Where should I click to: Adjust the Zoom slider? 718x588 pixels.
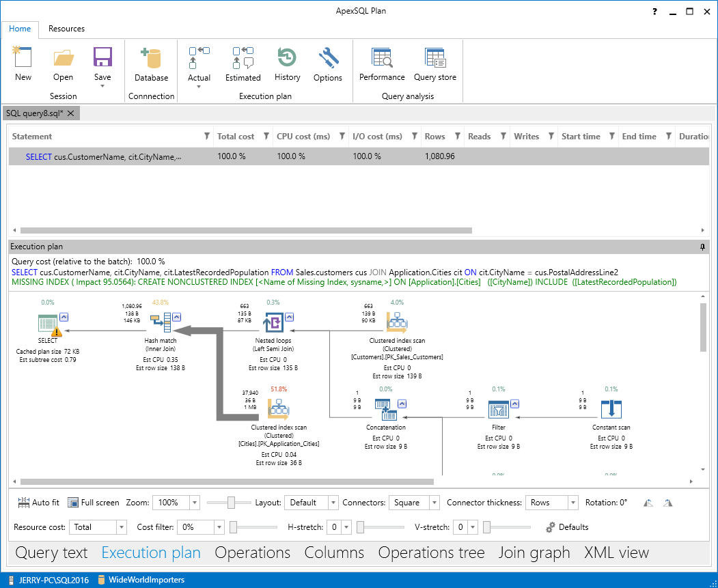pyautogui.click(x=231, y=503)
